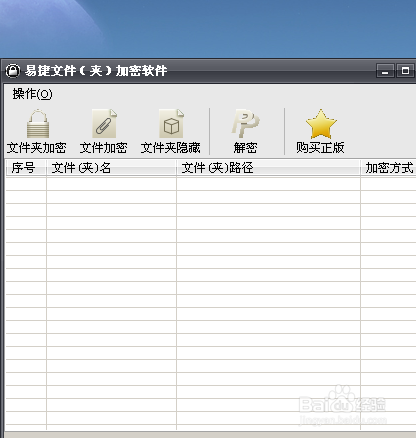Sort by 文件(夹)路径 column header

(268, 168)
